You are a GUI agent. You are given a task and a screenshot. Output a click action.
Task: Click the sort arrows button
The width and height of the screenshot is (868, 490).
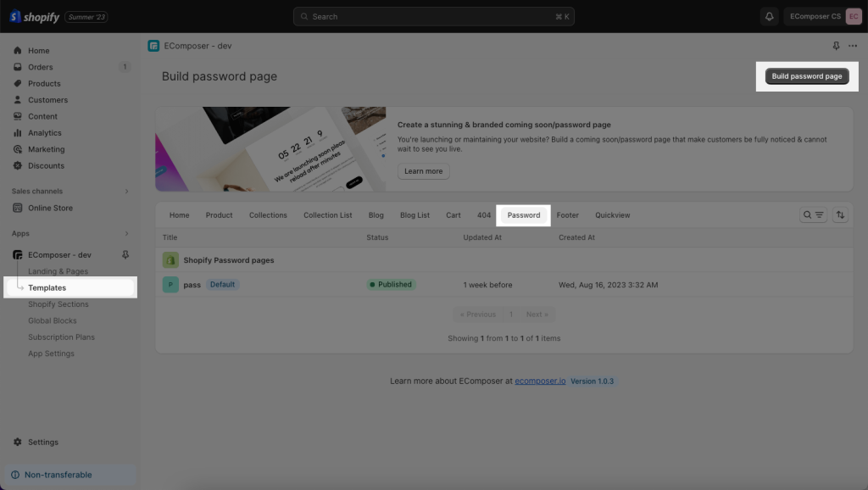coord(840,214)
